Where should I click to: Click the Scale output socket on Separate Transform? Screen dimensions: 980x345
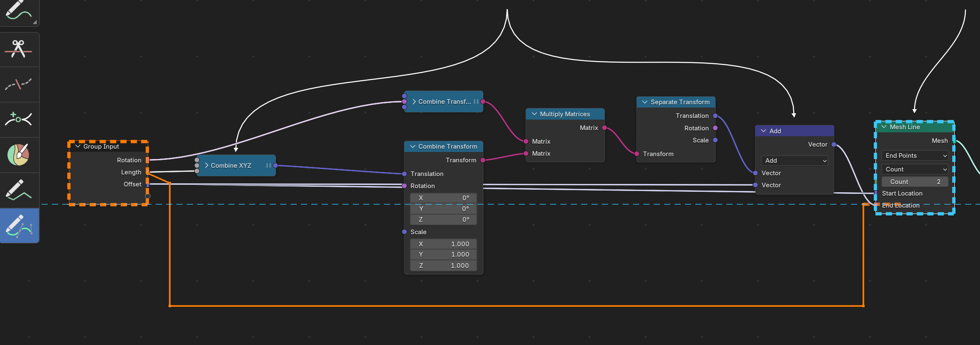click(715, 140)
